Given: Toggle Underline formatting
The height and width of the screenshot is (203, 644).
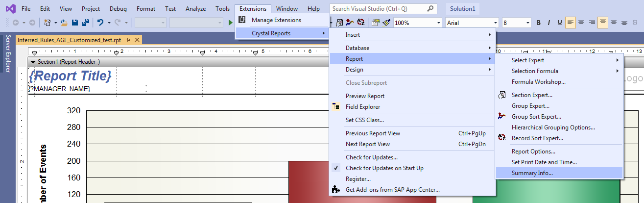Looking at the screenshot, I should (560, 23).
